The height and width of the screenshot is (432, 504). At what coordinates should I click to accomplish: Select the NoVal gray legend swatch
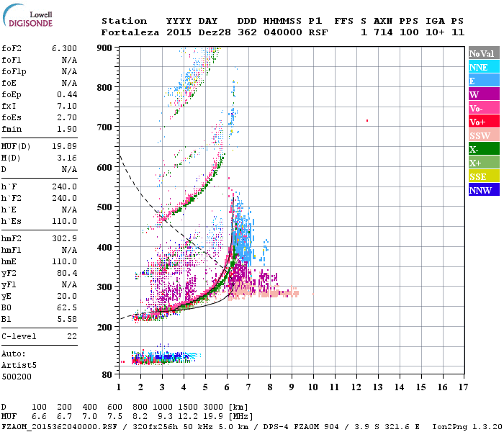[484, 53]
